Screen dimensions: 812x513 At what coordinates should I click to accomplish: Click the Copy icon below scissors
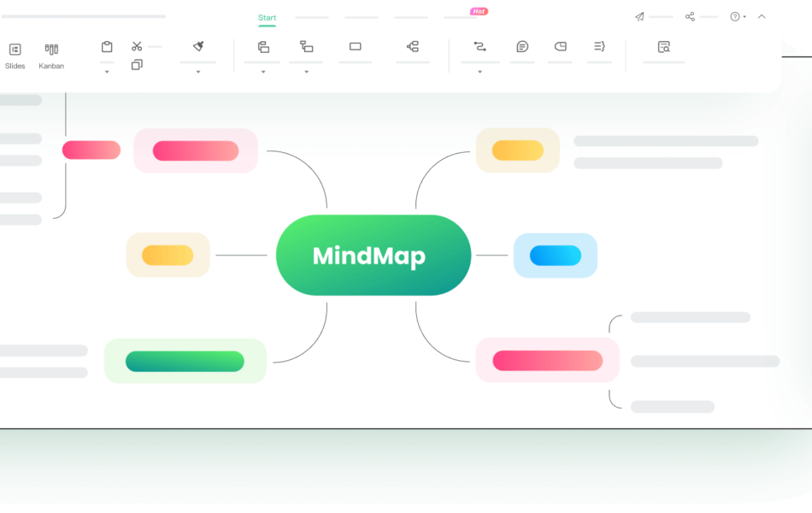[137, 65]
